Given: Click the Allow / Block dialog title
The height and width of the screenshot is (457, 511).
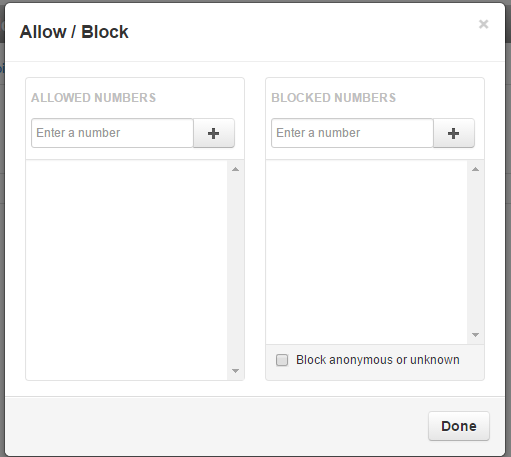Looking at the screenshot, I should coord(74,32).
